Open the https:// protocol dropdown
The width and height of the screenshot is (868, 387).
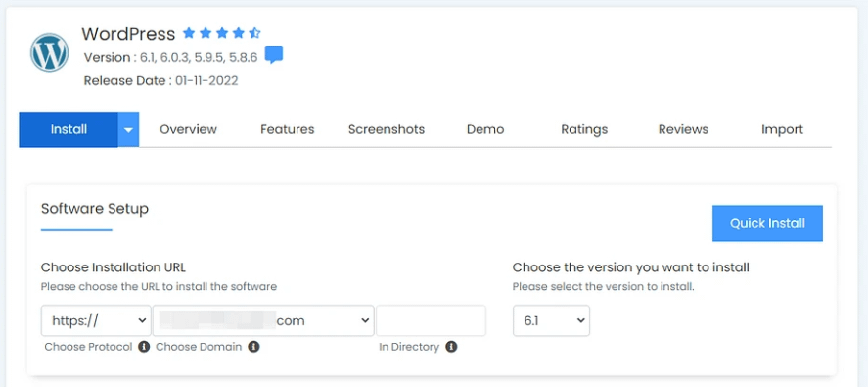click(x=96, y=320)
